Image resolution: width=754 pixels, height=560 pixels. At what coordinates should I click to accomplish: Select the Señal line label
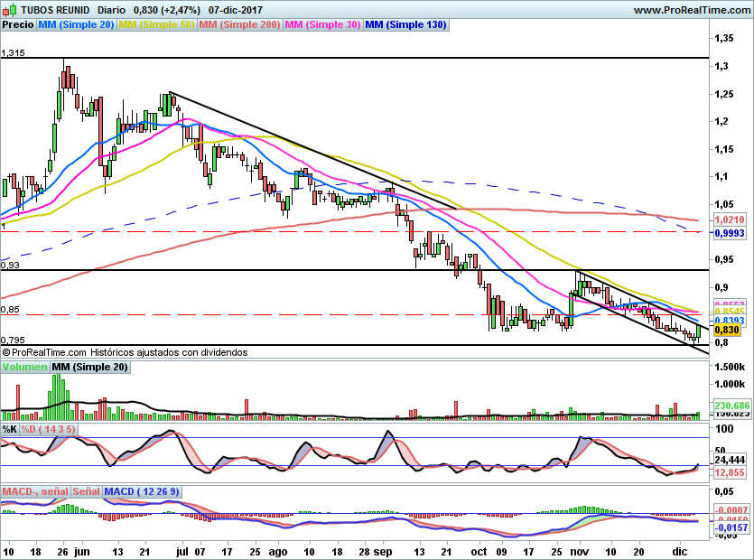[x=86, y=491]
